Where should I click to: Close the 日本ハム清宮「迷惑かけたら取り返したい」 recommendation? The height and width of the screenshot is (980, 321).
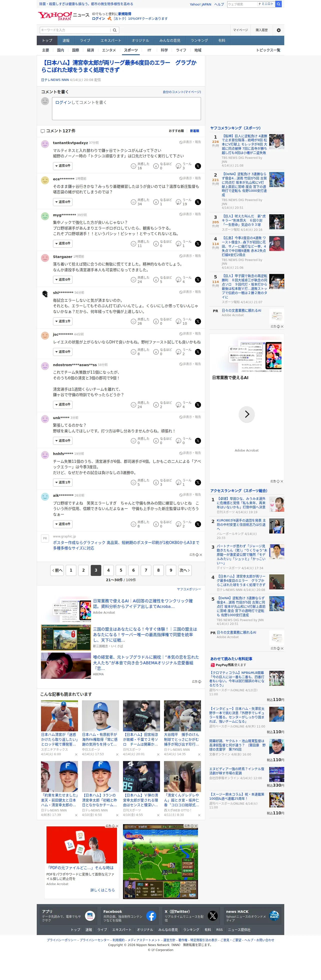(x=76, y=754)
